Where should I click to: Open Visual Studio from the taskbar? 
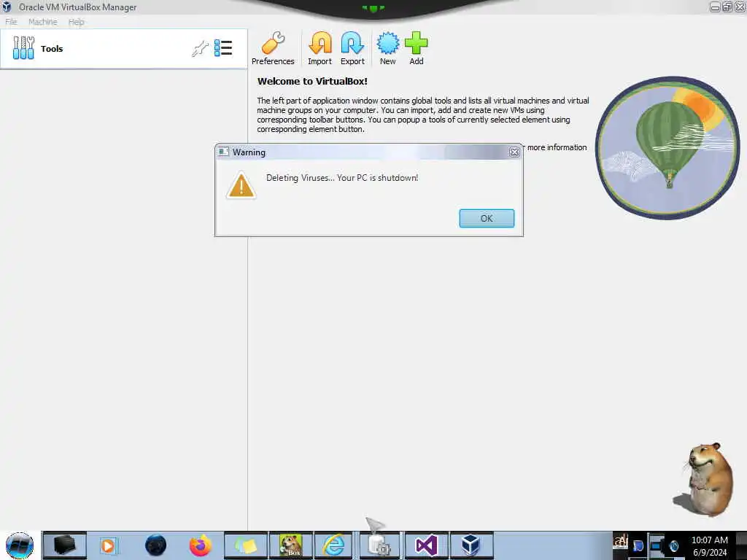point(426,545)
